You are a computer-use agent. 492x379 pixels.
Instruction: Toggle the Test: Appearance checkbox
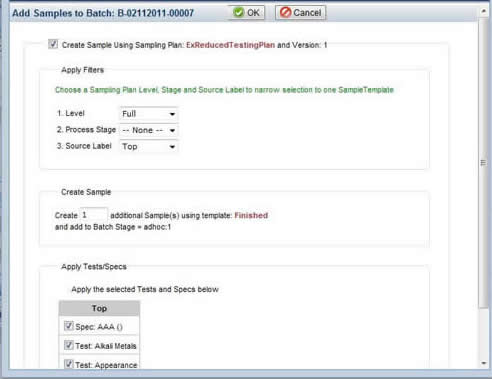point(69,364)
